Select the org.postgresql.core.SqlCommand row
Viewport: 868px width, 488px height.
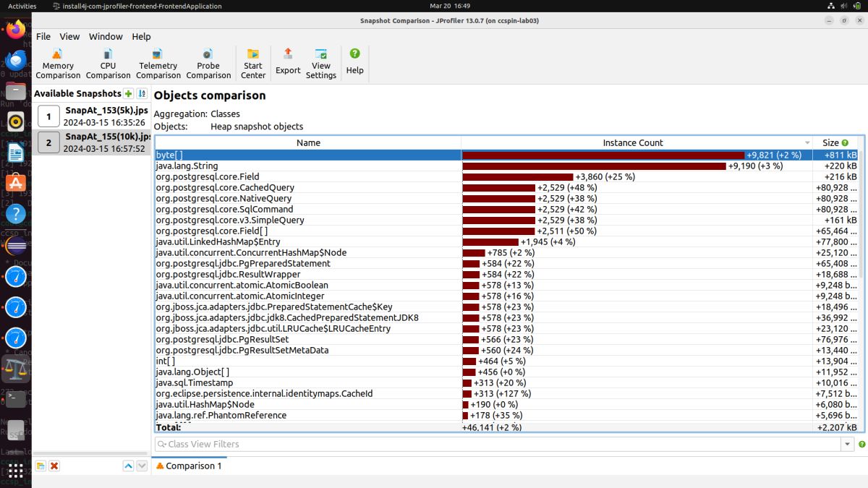506,209
